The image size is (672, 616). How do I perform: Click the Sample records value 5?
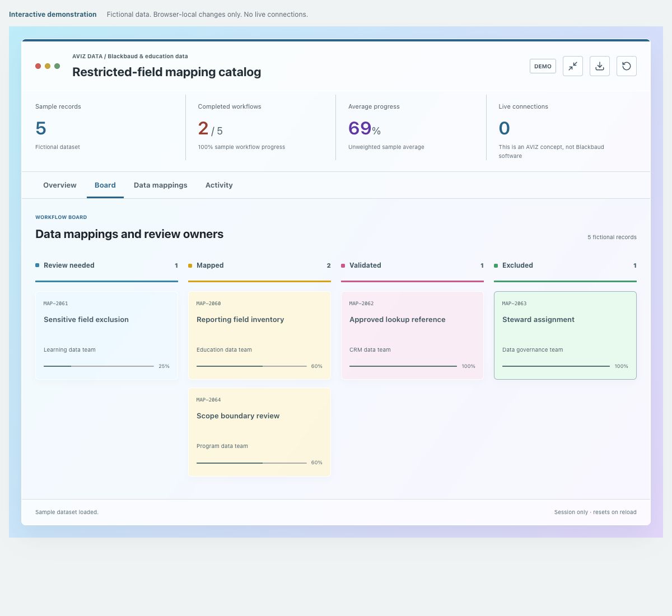point(41,128)
